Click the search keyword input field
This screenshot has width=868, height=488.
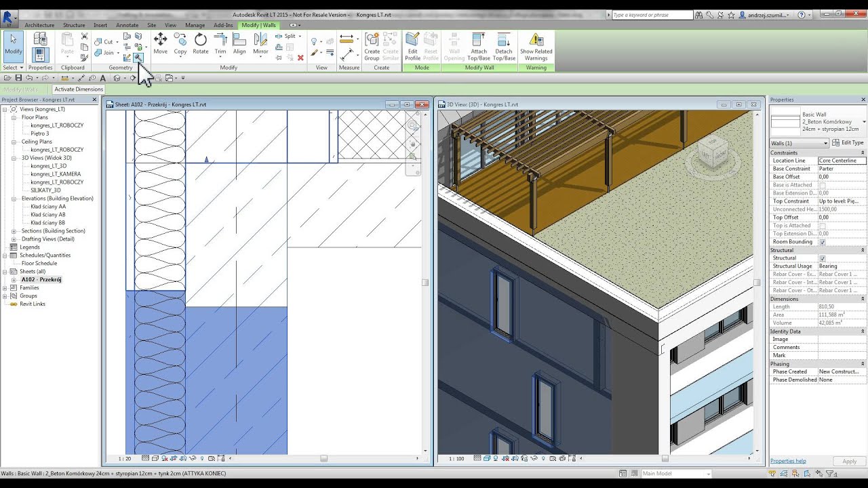pyautogui.click(x=652, y=15)
